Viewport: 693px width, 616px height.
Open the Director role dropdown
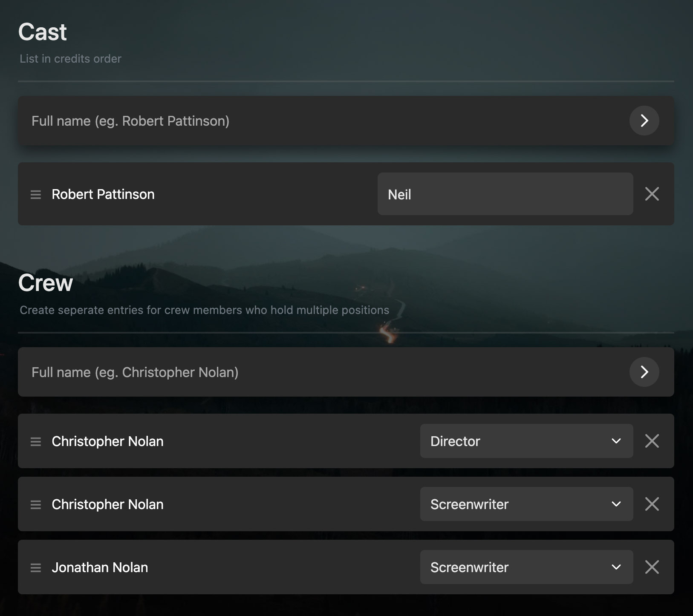click(x=526, y=441)
